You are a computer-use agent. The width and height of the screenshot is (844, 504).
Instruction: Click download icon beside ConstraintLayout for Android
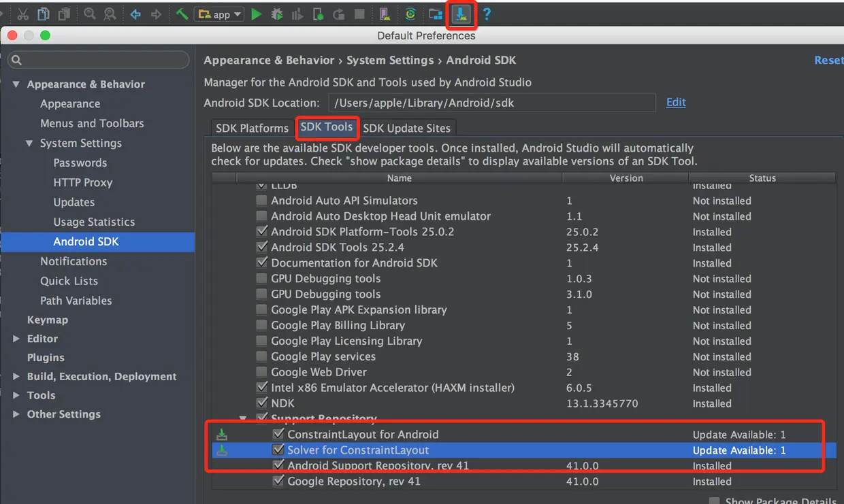(x=222, y=435)
